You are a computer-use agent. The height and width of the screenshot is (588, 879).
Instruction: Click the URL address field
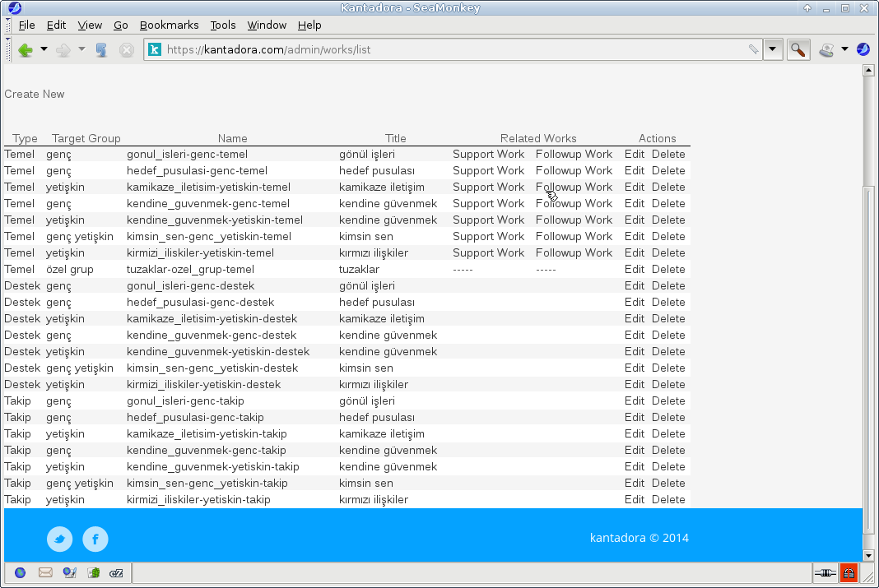tap(453, 49)
